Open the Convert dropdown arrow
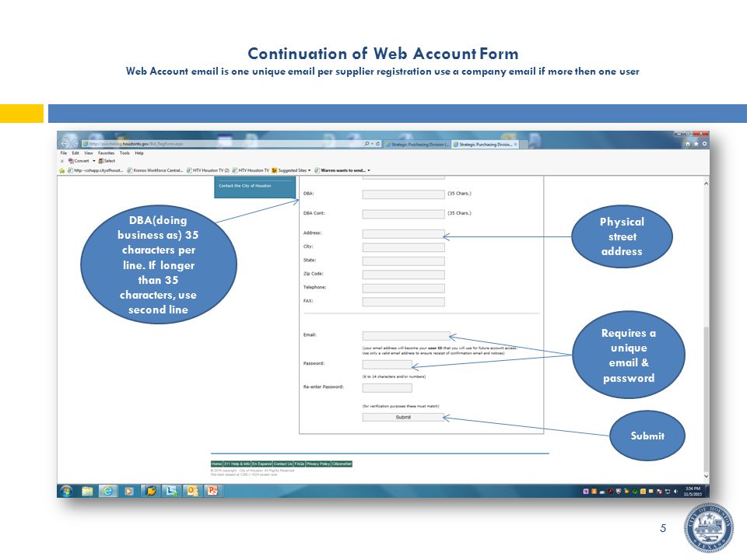The width and height of the screenshot is (747, 560). pos(94,161)
